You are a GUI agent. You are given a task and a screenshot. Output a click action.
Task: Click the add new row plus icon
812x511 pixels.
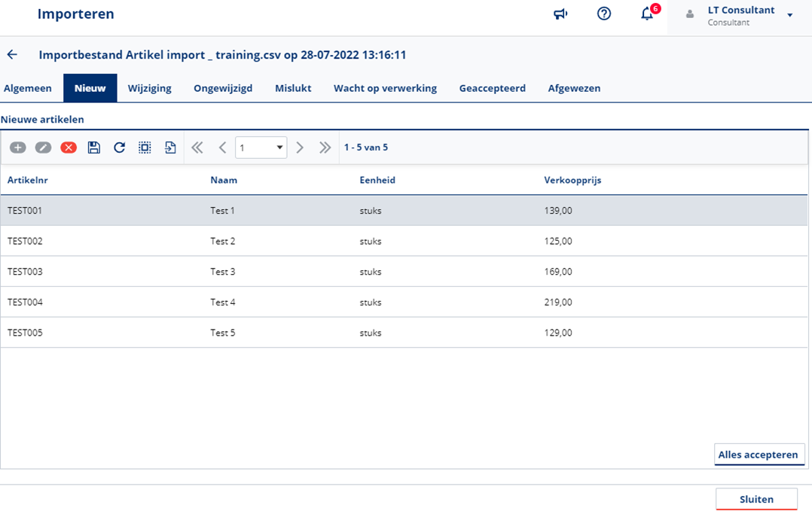17,148
